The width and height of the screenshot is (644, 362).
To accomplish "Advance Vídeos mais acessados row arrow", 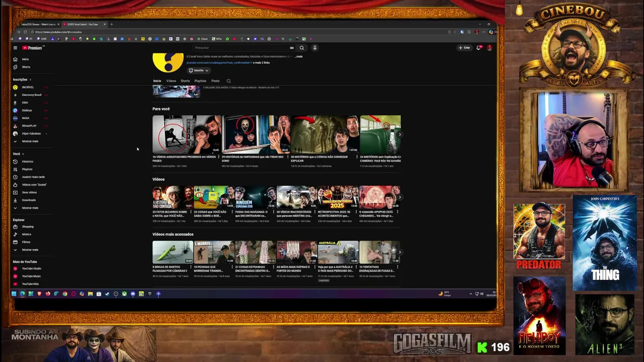I will [399, 252].
